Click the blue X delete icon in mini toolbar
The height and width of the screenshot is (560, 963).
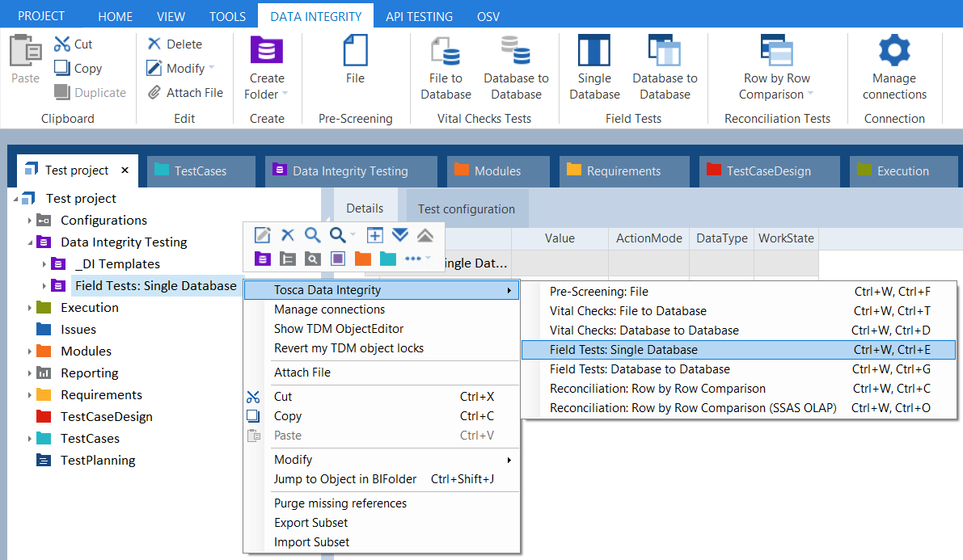[287, 235]
